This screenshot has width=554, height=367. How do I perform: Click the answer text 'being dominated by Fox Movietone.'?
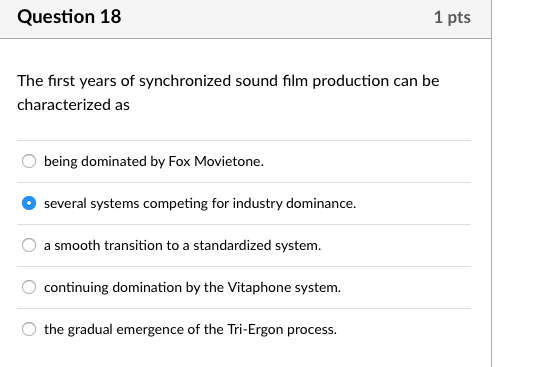click(x=154, y=161)
